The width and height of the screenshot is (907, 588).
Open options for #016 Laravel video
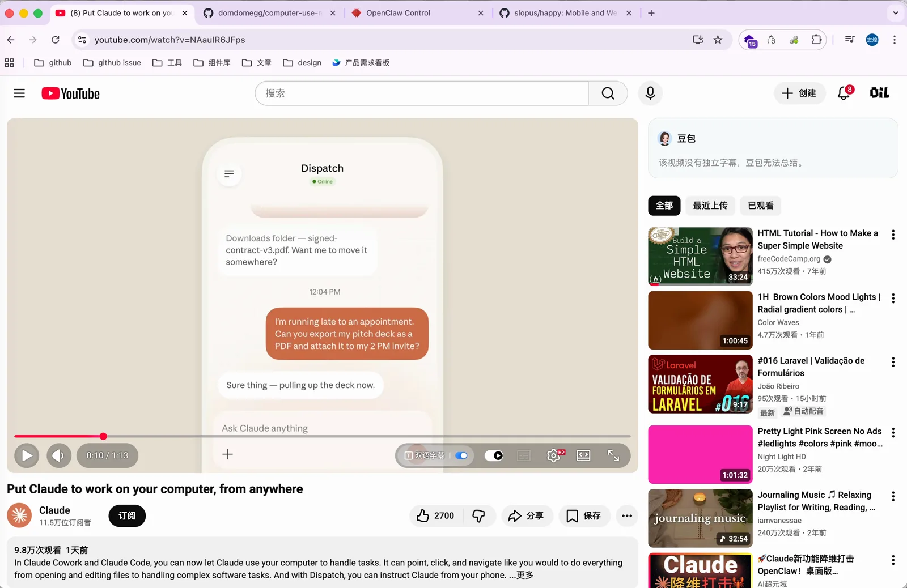coord(893,362)
